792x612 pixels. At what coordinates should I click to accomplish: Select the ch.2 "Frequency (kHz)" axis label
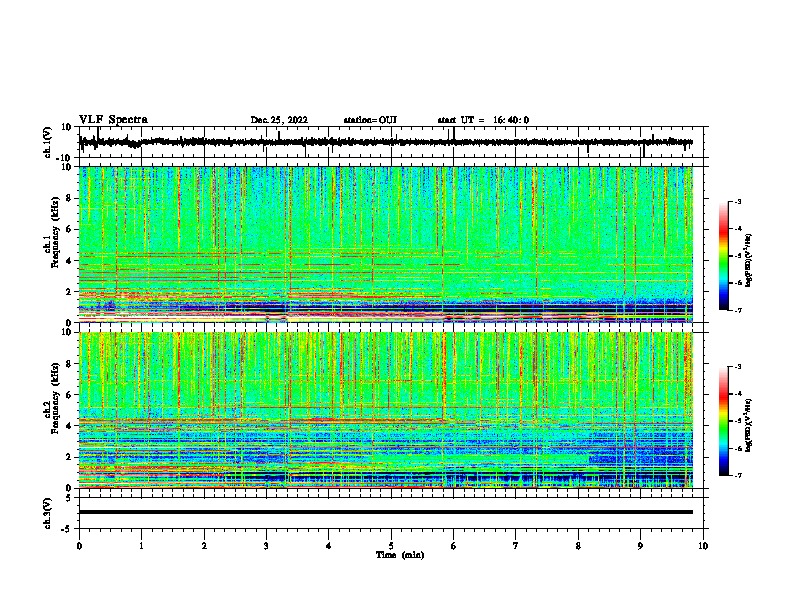(x=55, y=398)
